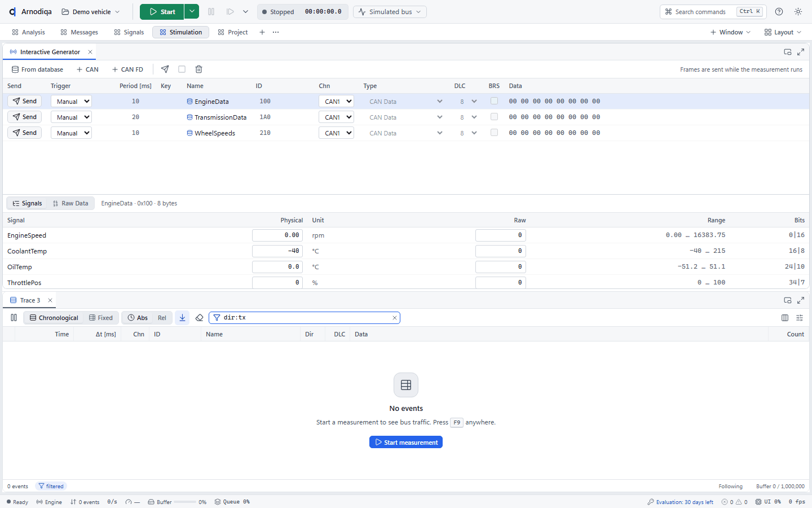Screen dimensions: 812x508
Task: Switch to the Analysis tab
Action: 28,32
